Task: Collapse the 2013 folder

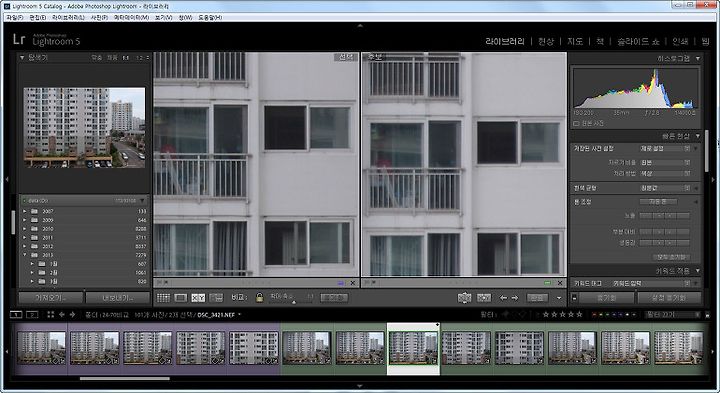Action: pyautogui.click(x=25, y=255)
